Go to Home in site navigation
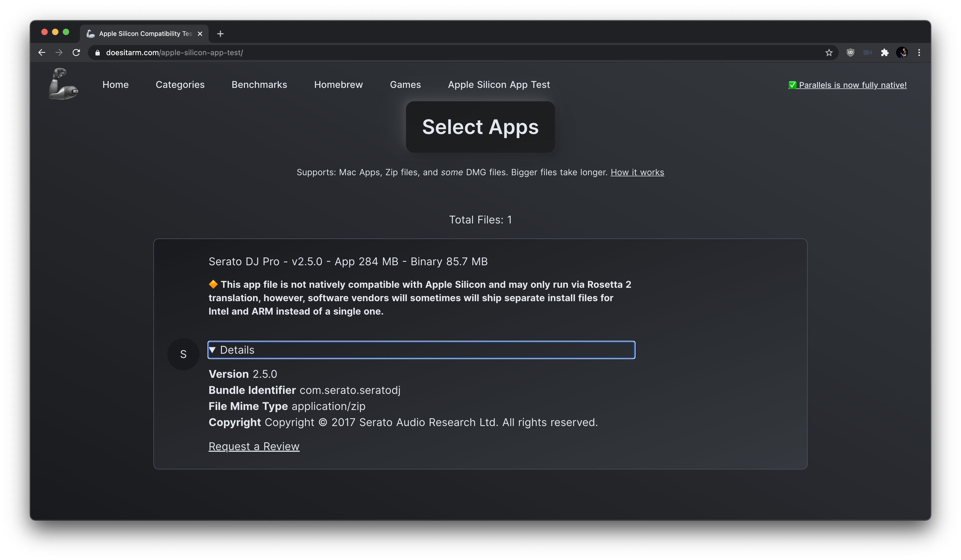Screen dimensions: 961x560 click(x=116, y=85)
